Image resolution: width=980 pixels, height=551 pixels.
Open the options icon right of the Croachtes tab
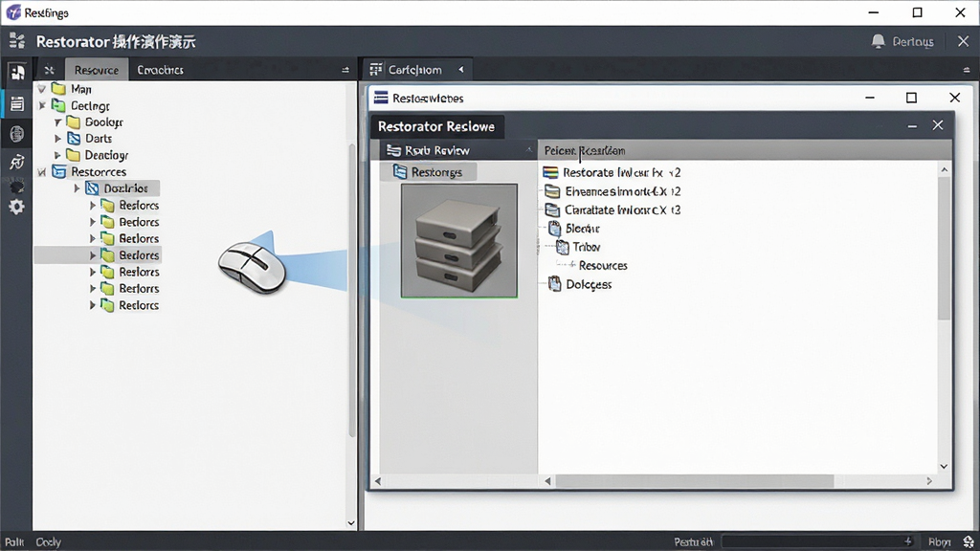[x=345, y=70]
